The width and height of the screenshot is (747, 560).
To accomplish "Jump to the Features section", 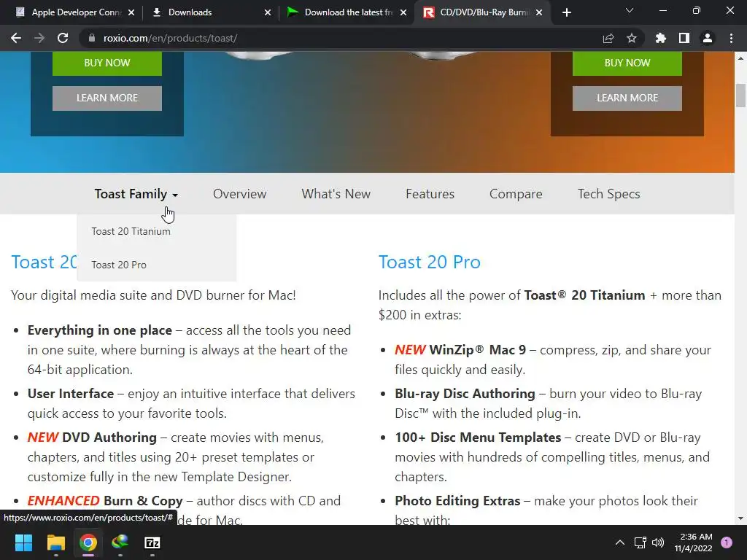I will coord(430,194).
